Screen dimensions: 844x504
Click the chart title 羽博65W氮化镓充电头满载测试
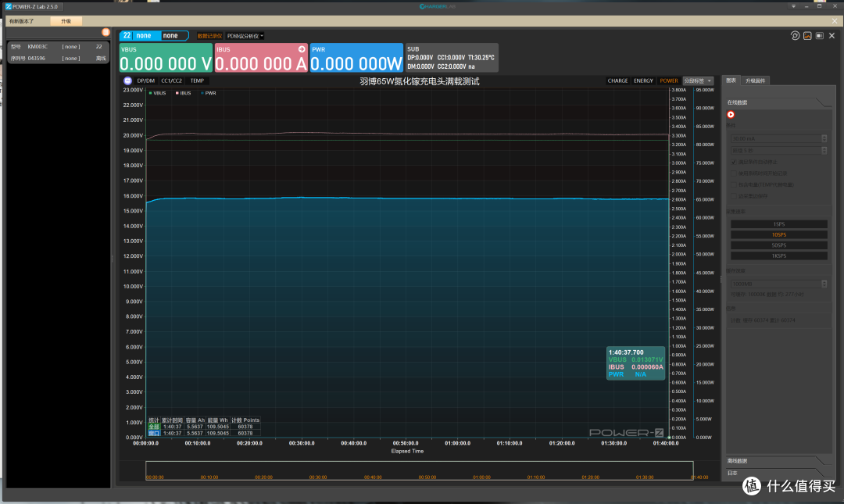[420, 81]
